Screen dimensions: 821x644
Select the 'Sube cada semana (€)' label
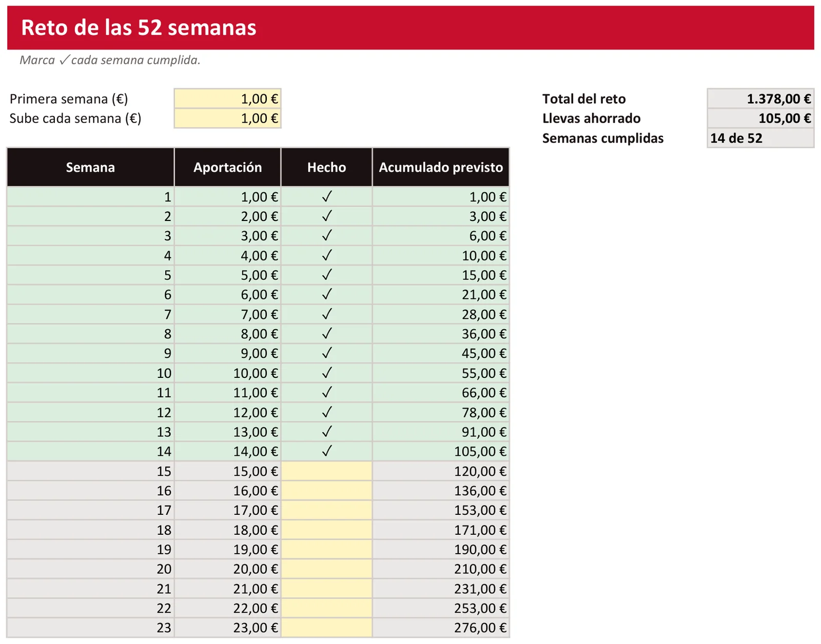pyautogui.click(x=75, y=118)
